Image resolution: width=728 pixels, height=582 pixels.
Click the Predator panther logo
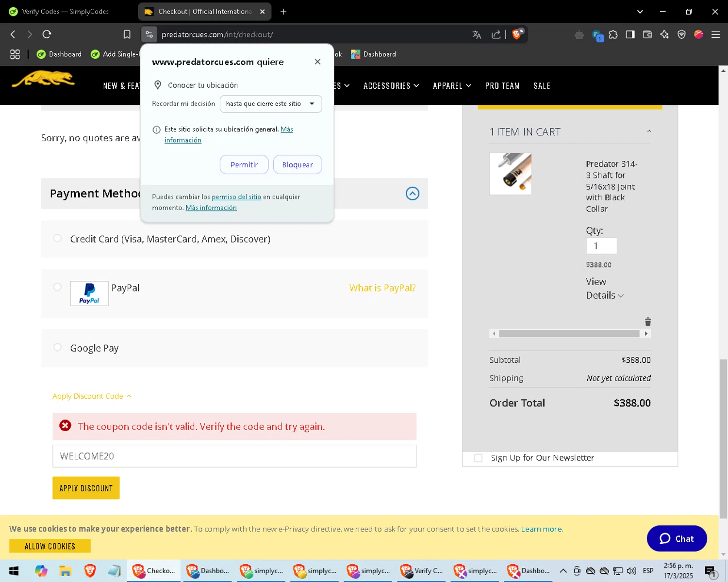tap(43, 79)
